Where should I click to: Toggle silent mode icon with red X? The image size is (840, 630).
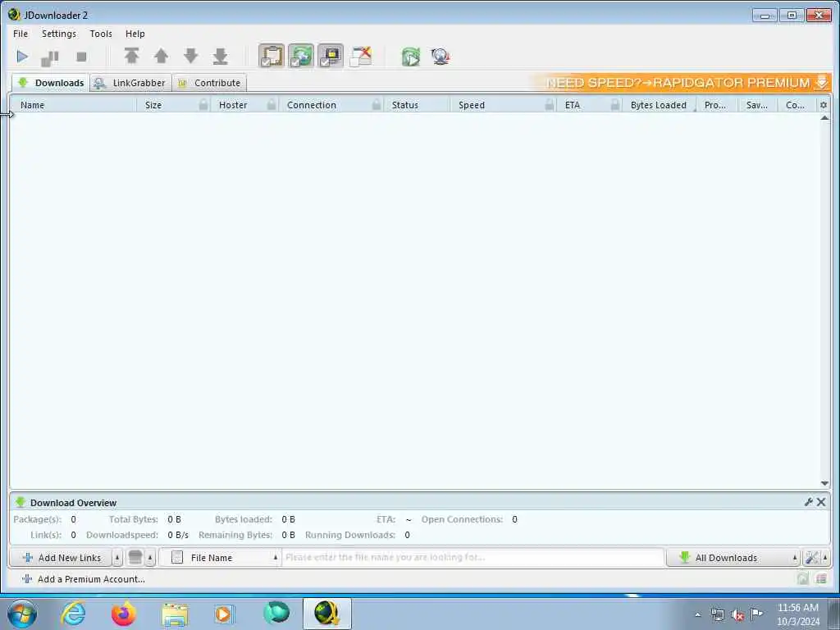[x=361, y=57]
